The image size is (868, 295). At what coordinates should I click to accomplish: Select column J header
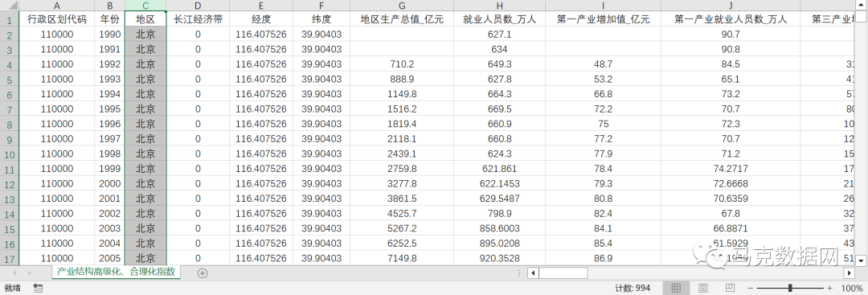point(731,6)
